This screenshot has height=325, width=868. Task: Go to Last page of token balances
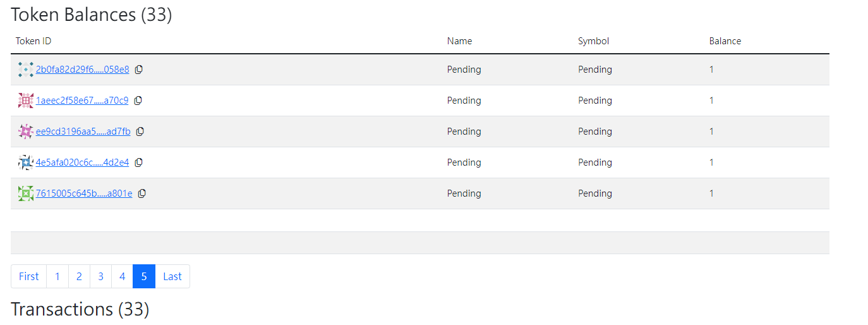click(x=172, y=276)
